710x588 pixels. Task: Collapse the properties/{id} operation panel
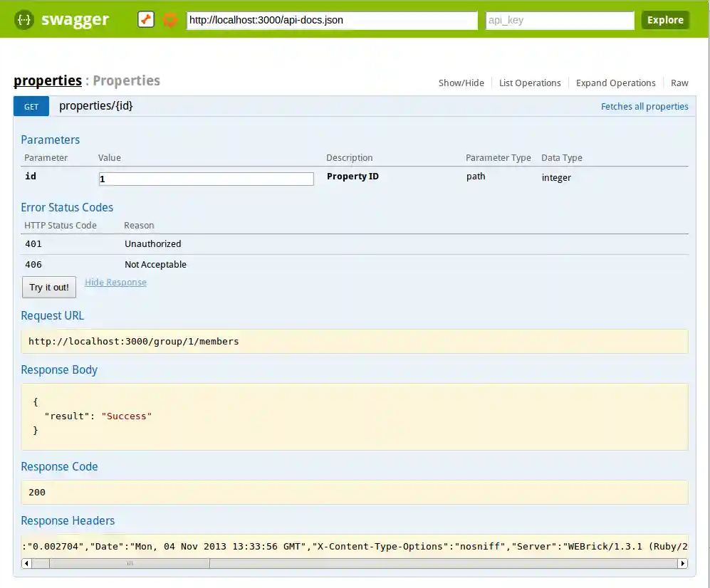pyautogui.click(x=95, y=105)
